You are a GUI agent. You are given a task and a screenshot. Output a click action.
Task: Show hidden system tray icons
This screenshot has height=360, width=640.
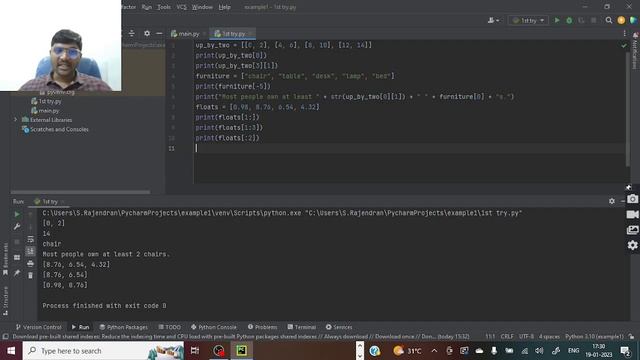click(x=434, y=351)
